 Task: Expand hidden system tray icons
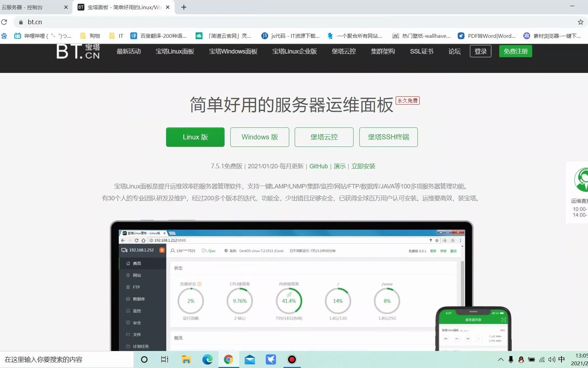coord(501,359)
